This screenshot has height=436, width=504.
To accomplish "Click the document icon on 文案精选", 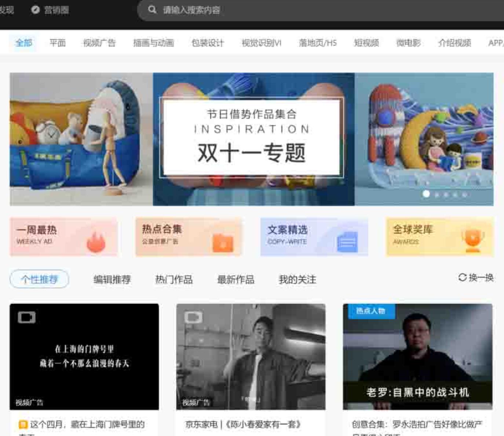I will click(x=347, y=242).
